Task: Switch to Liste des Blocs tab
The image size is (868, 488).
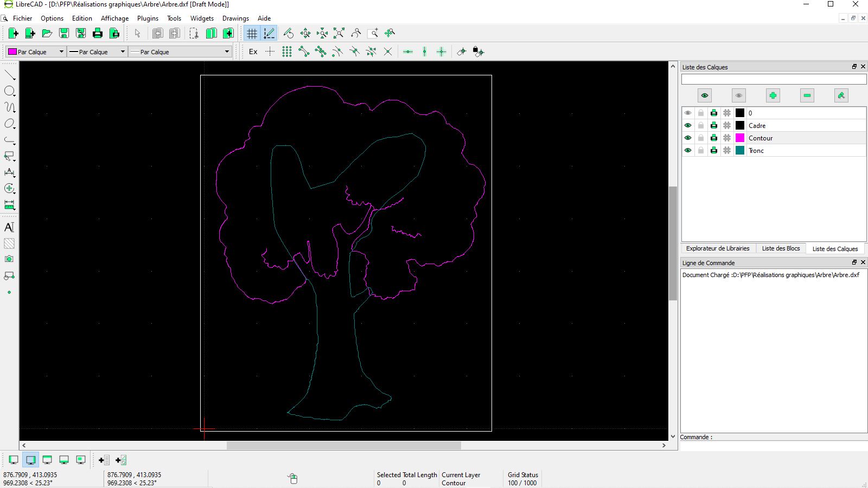Action: pos(781,249)
